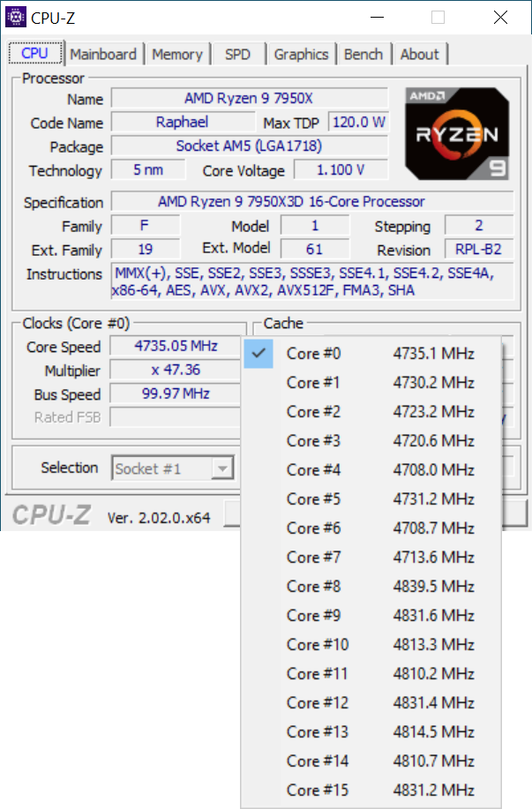532x809 pixels.
Task: Choose Core #12 at 4831.4 MHz
Action: (x=371, y=703)
